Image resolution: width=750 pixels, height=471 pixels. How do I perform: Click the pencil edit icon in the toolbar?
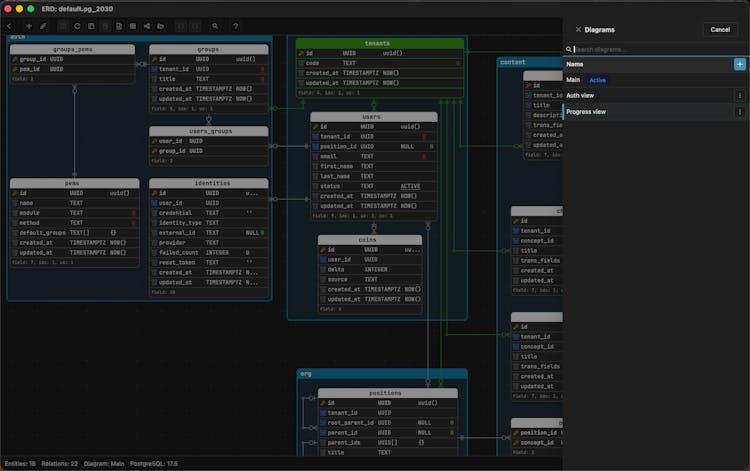pyautogui.click(x=43, y=26)
